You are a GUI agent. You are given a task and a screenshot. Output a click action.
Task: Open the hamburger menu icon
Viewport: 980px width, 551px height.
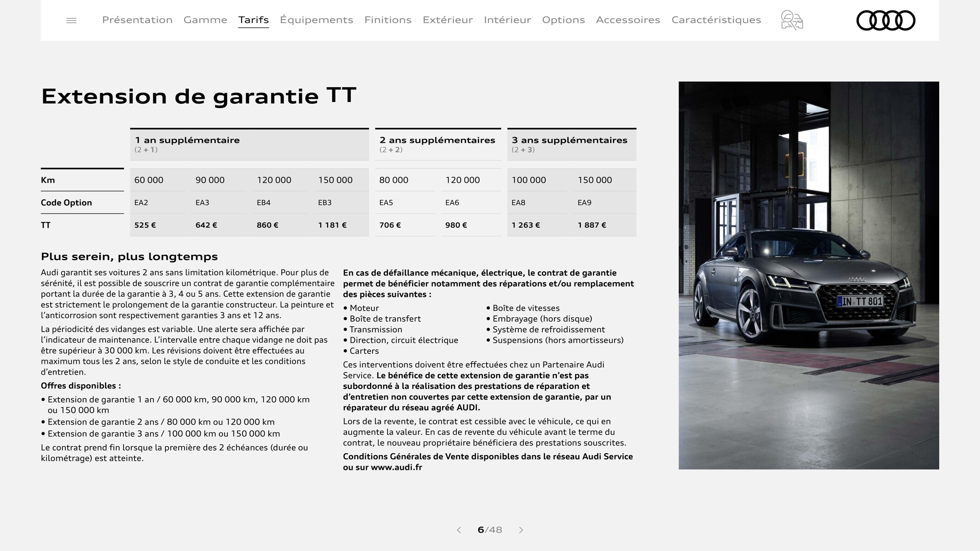71,20
